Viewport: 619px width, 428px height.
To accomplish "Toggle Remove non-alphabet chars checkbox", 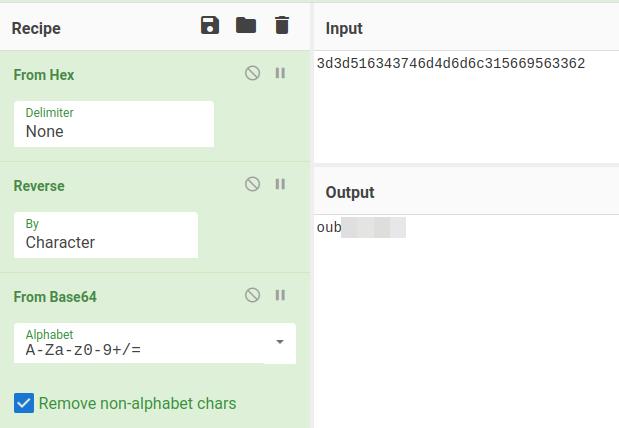I will pyautogui.click(x=24, y=403).
